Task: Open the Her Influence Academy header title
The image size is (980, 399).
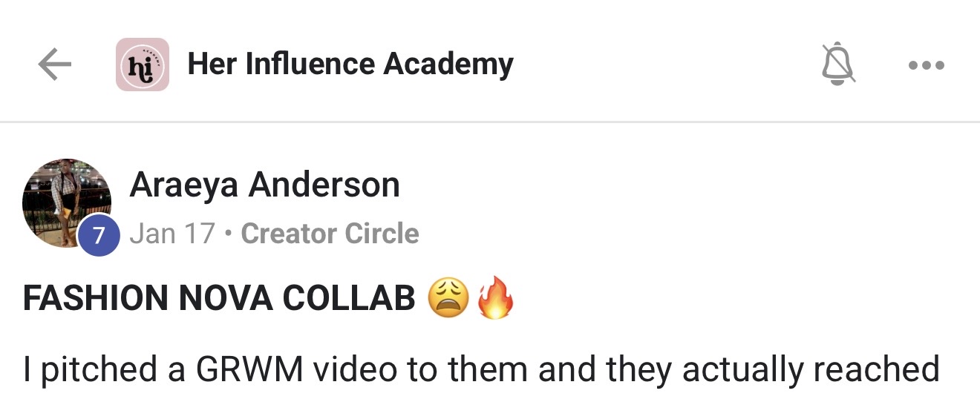Action: (x=350, y=65)
